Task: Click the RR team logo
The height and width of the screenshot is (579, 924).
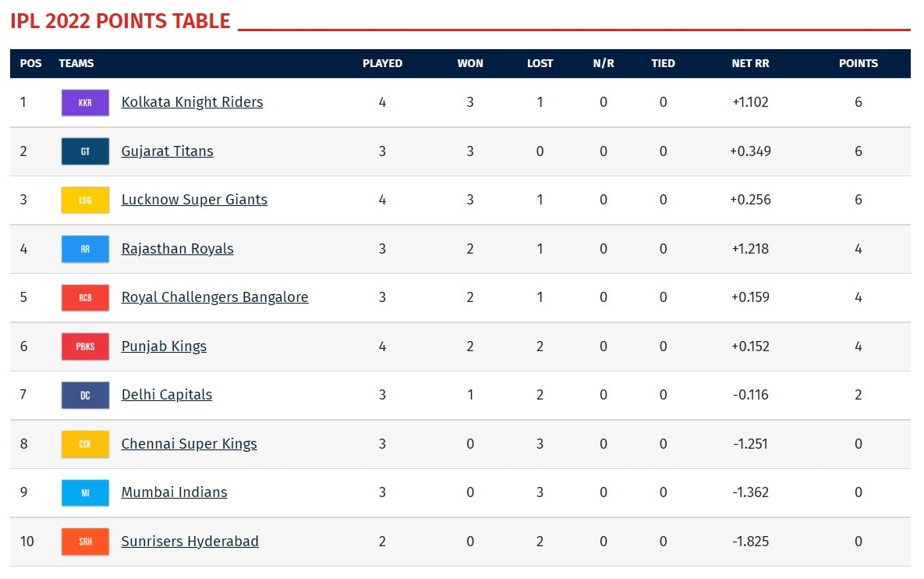Action: click(x=84, y=248)
